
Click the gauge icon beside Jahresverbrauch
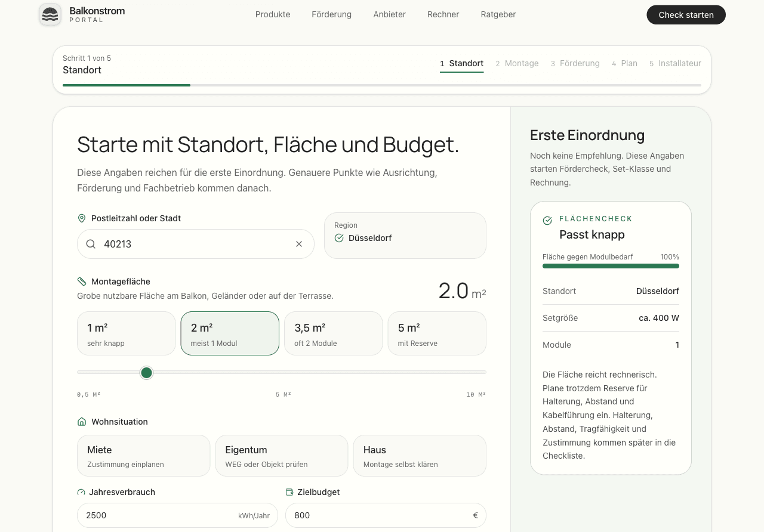pyautogui.click(x=81, y=492)
